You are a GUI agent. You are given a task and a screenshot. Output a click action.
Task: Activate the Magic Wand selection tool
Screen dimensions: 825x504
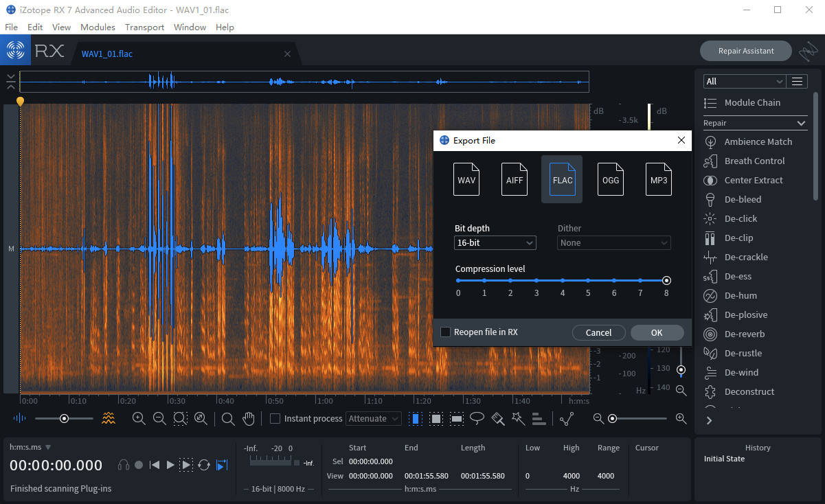coord(518,418)
